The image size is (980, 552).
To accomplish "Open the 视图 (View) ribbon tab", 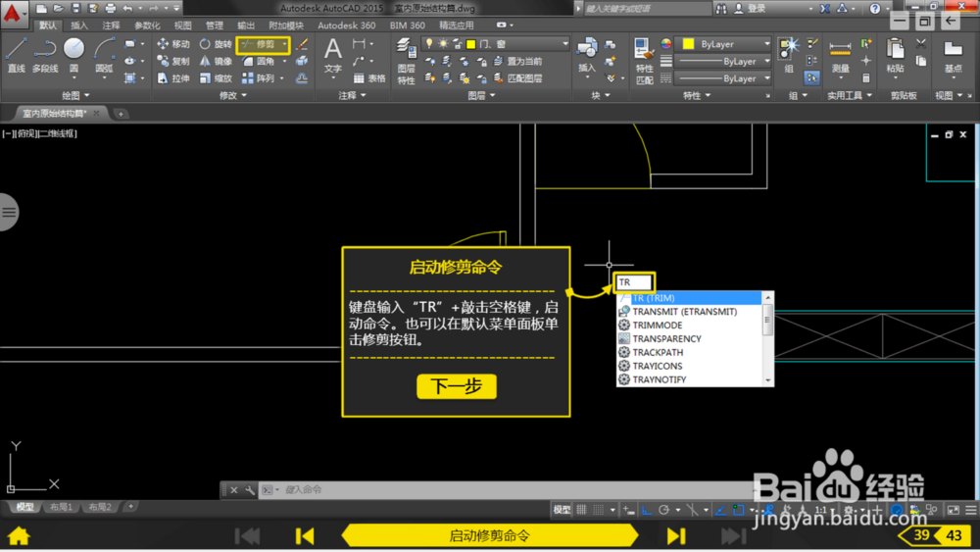I will point(182,25).
